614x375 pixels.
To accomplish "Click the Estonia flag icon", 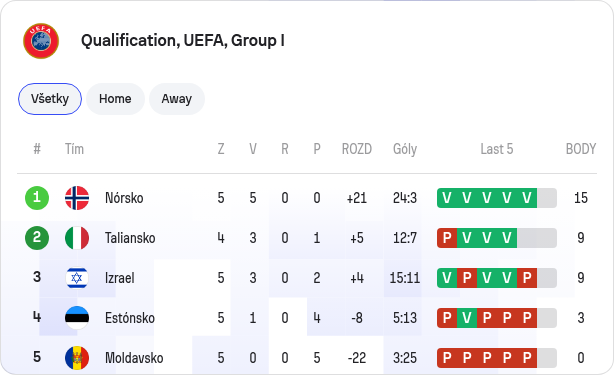I will point(77,318).
